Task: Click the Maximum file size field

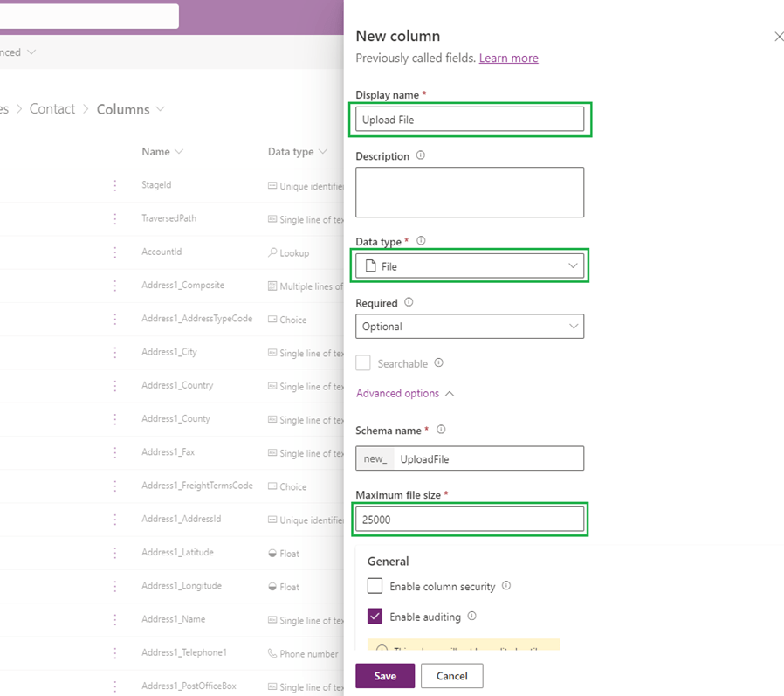Action: point(470,519)
